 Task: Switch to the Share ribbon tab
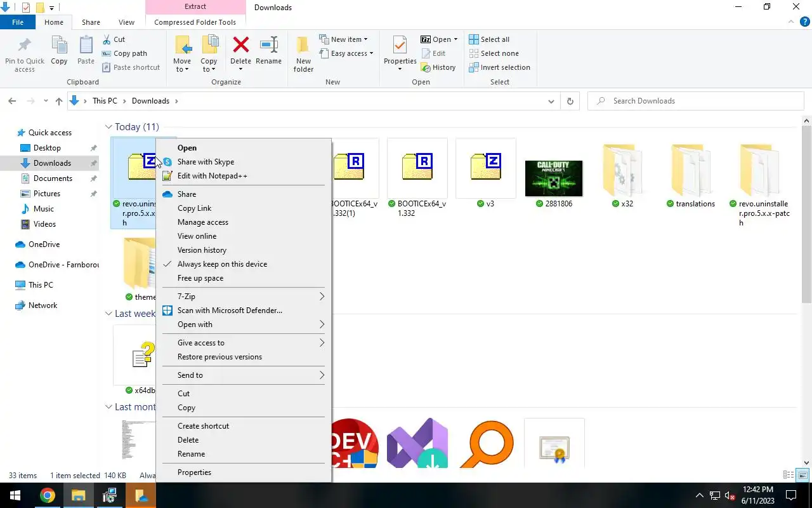click(x=91, y=22)
